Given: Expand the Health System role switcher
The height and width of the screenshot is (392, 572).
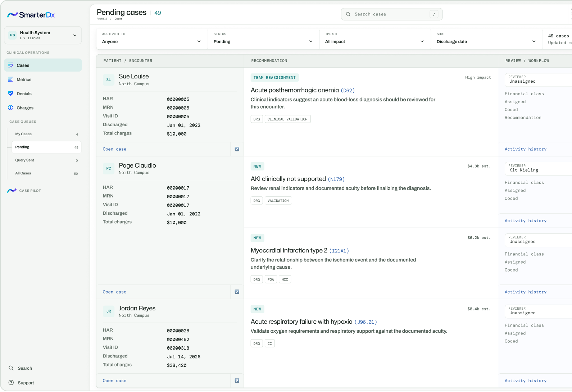Looking at the screenshot, I should pos(43,35).
